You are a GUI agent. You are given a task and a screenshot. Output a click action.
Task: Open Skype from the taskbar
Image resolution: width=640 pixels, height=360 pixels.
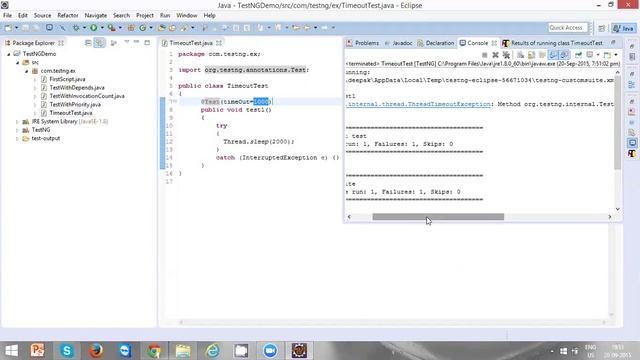coord(67,351)
